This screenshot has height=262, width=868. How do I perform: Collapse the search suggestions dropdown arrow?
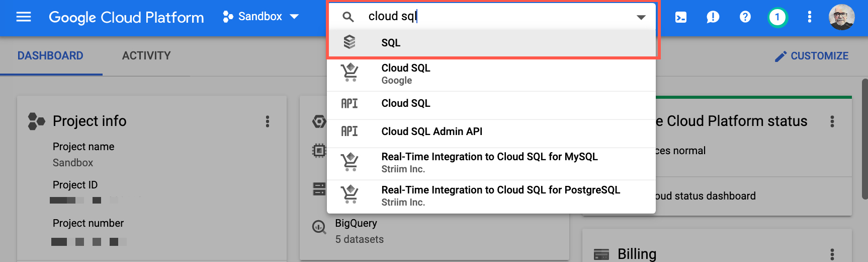(641, 17)
